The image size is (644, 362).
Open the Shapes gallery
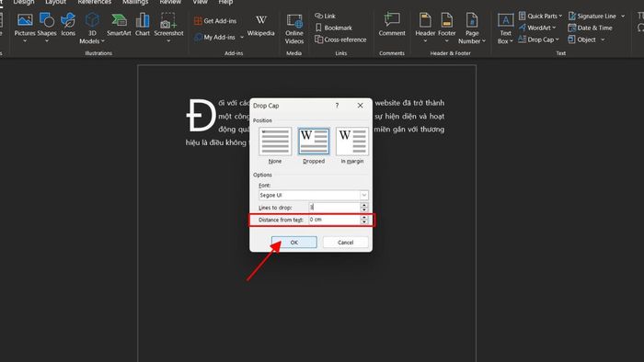[47, 26]
